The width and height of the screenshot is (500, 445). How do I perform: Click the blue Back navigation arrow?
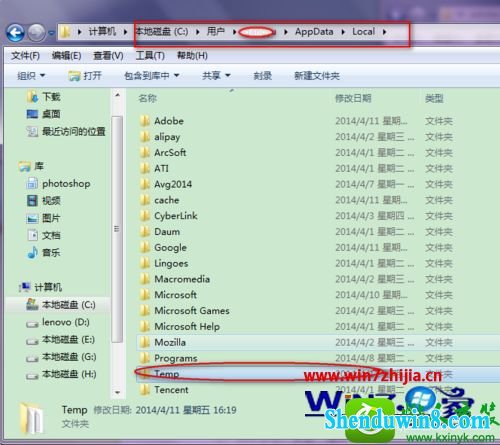[15, 33]
